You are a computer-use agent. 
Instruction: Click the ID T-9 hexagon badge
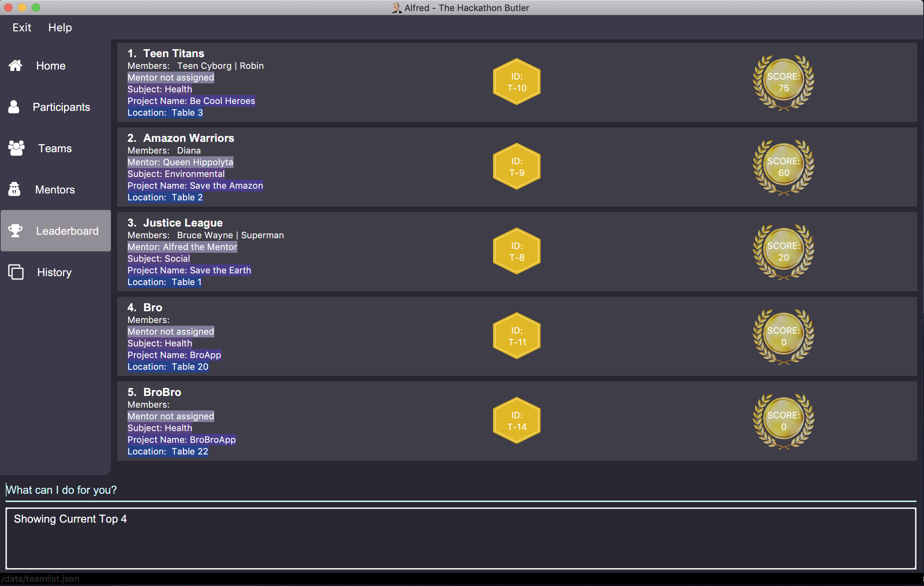pyautogui.click(x=516, y=166)
